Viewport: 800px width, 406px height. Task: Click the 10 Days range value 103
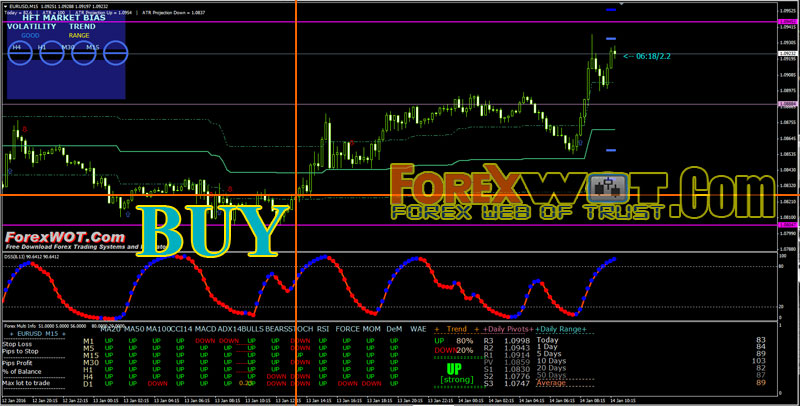pos(759,361)
